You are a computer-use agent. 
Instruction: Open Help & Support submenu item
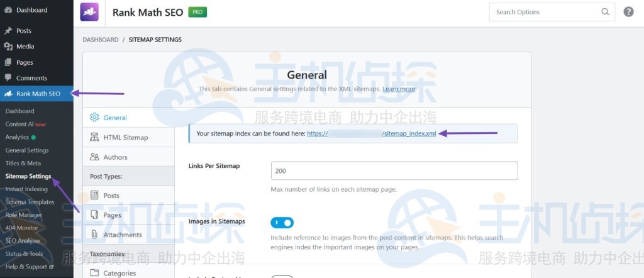tap(30, 267)
